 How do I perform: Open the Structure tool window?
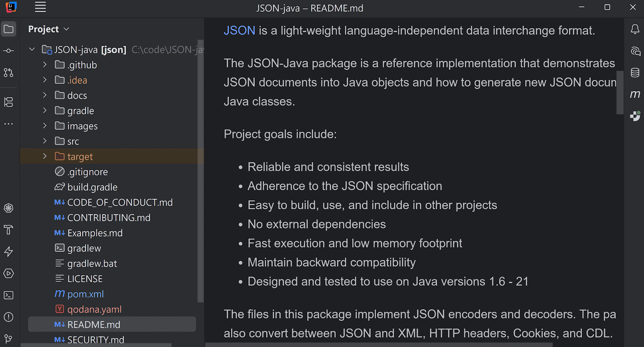8,102
